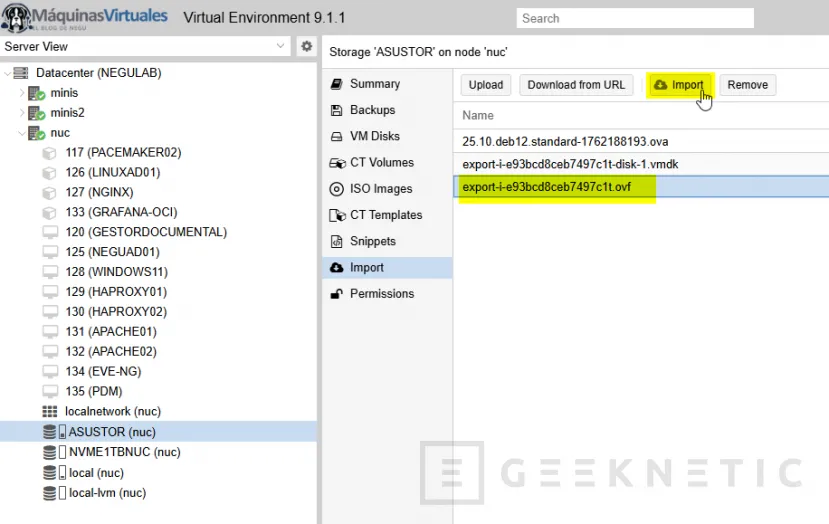Click the Datacenter (NEGULAB) server icon
This screenshot has width=829, height=524.
point(21,72)
